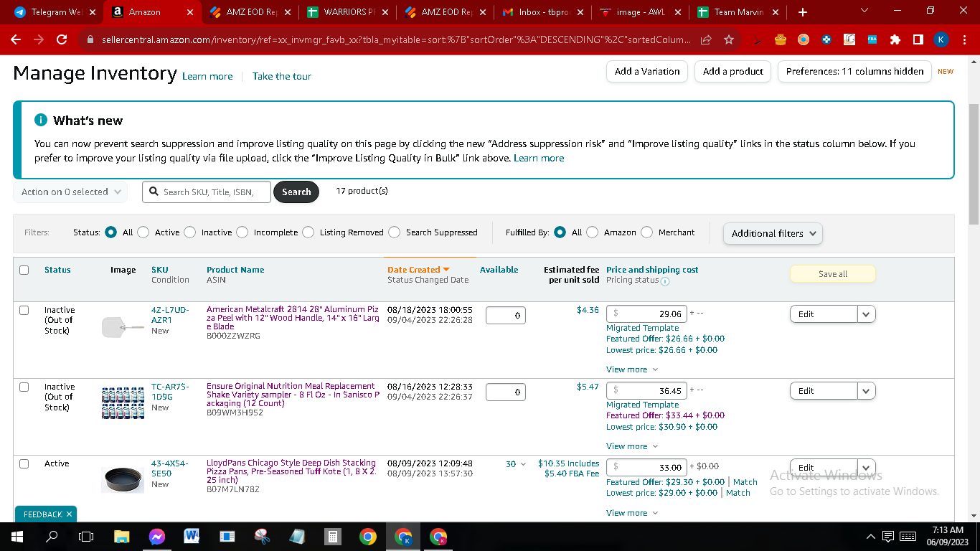The width and height of the screenshot is (980, 551).
Task: Click the Add a Variation button
Action: [x=647, y=71]
